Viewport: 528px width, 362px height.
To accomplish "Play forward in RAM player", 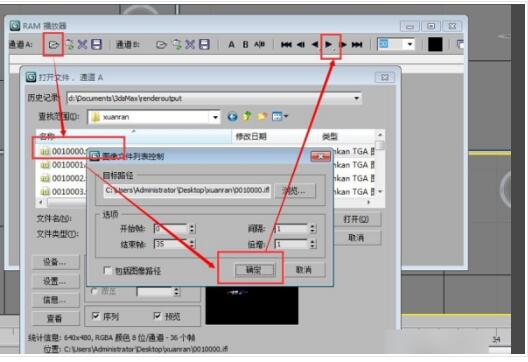I will 329,44.
